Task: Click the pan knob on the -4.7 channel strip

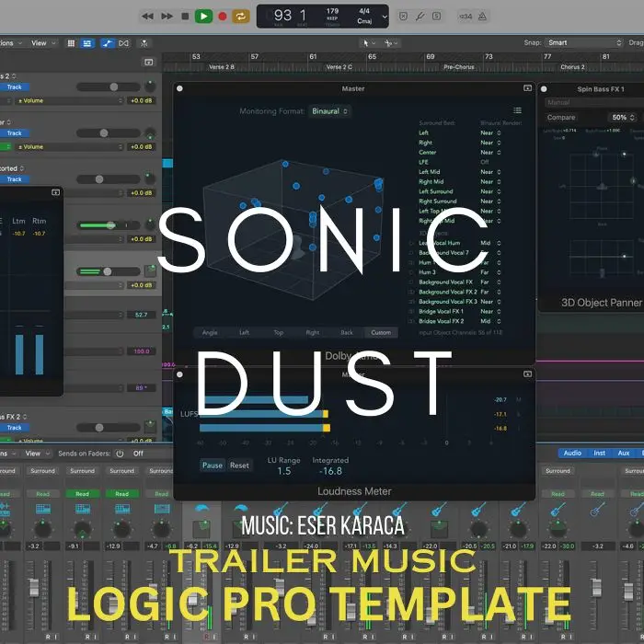Action: click(161, 529)
